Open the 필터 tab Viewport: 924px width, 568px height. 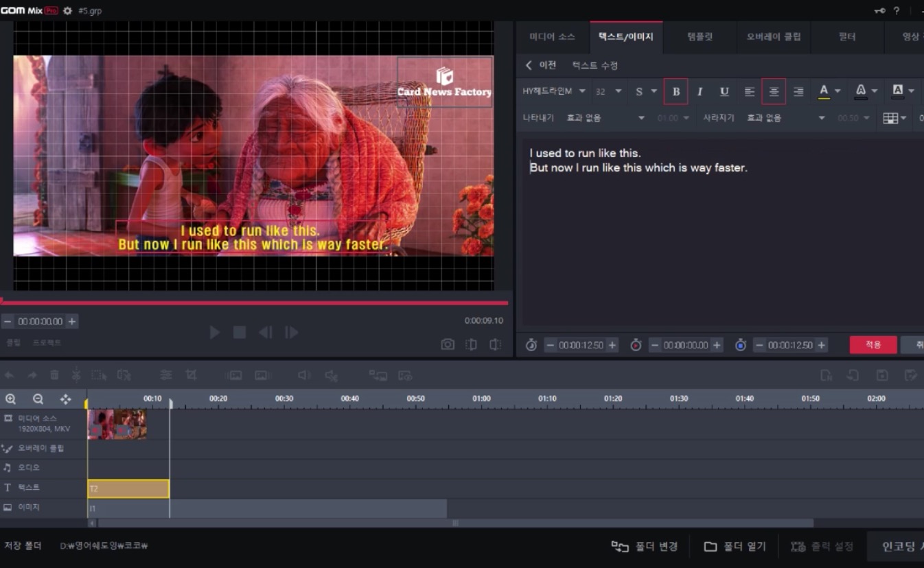(847, 36)
